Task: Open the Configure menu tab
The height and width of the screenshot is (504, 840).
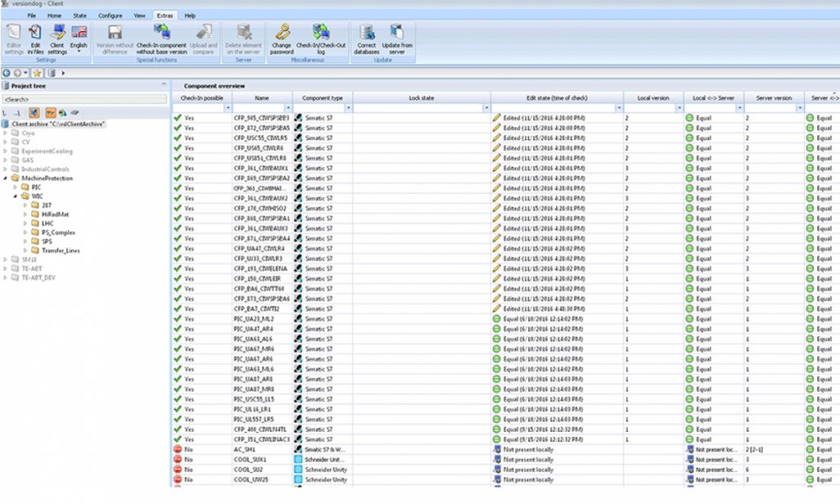Action: (110, 16)
